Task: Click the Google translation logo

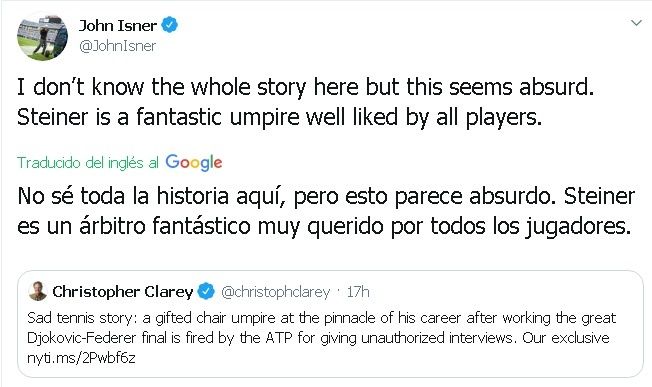Action: [x=194, y=163]
